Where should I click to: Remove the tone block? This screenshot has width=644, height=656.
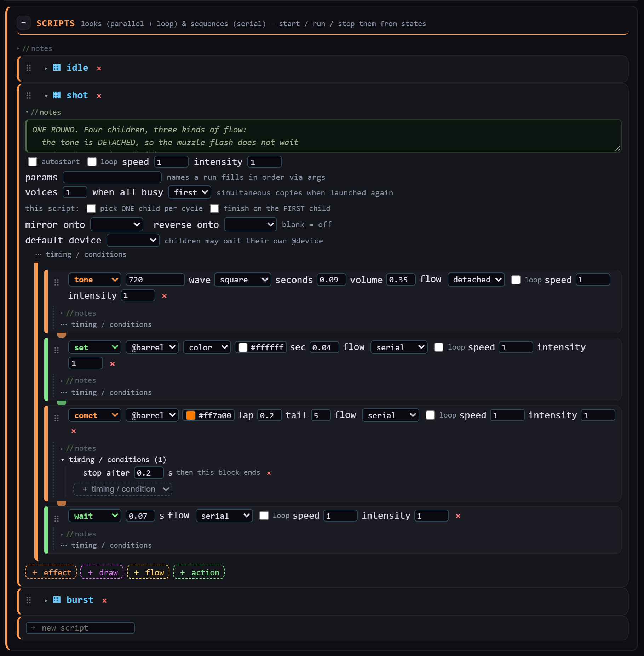point(164,296)
